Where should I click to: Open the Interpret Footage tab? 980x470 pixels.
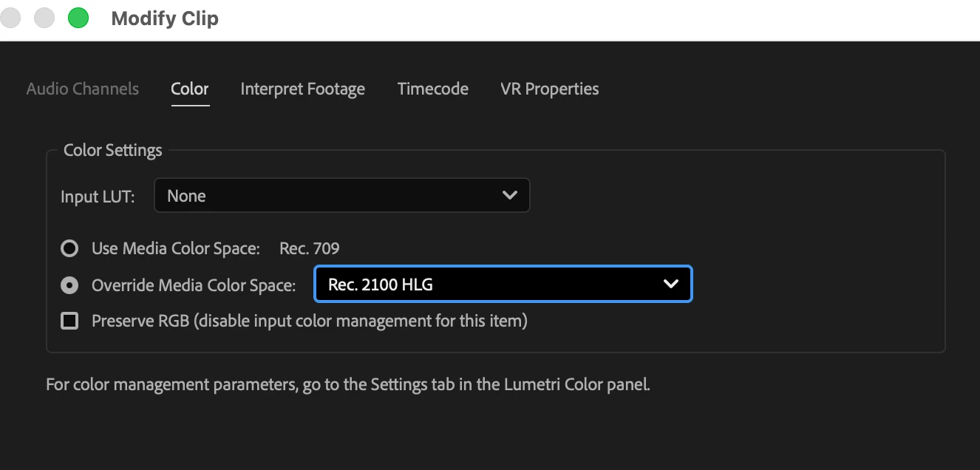pyautogui.click(x=303, y=89)
